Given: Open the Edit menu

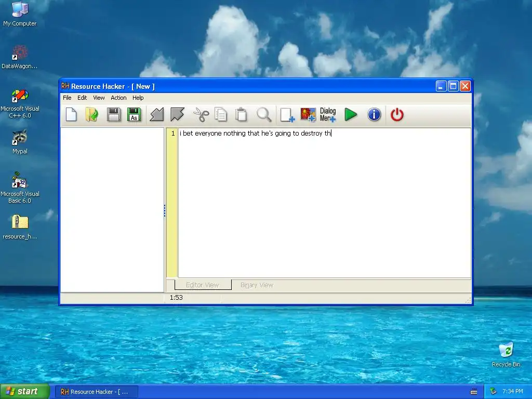Looking at the screenshot, I should (82, 98).
